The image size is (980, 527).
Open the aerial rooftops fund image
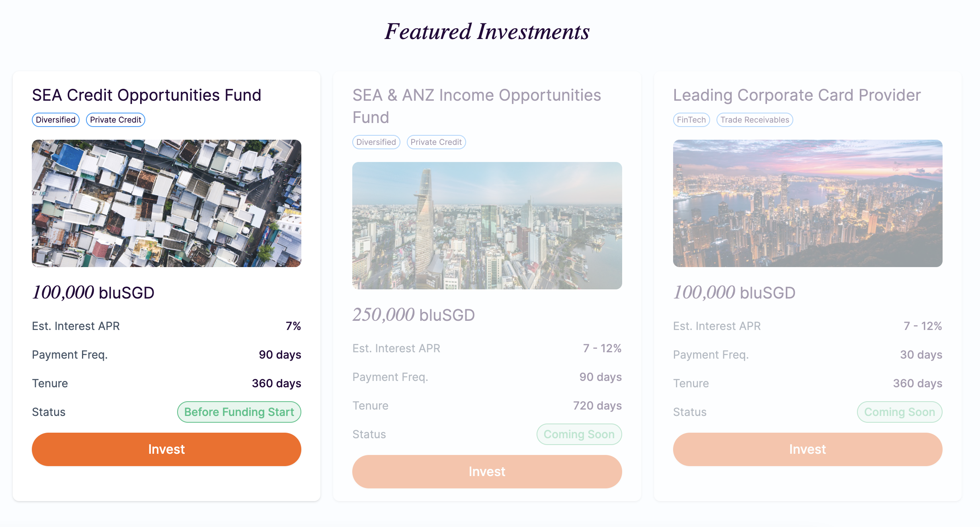pyautogui.click(x=166, y=203)
